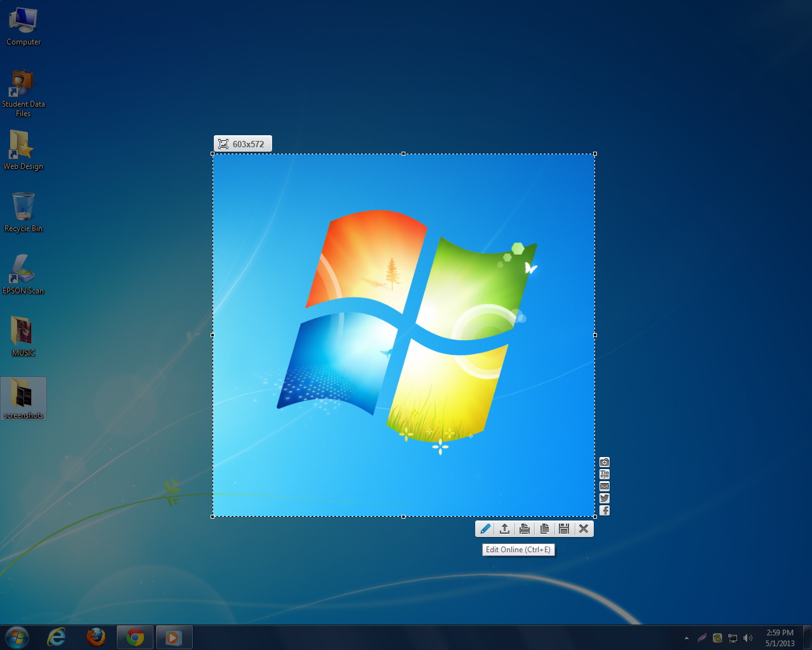Open the Start menu
The image size is (812, 650).
(x=16, y=637)
